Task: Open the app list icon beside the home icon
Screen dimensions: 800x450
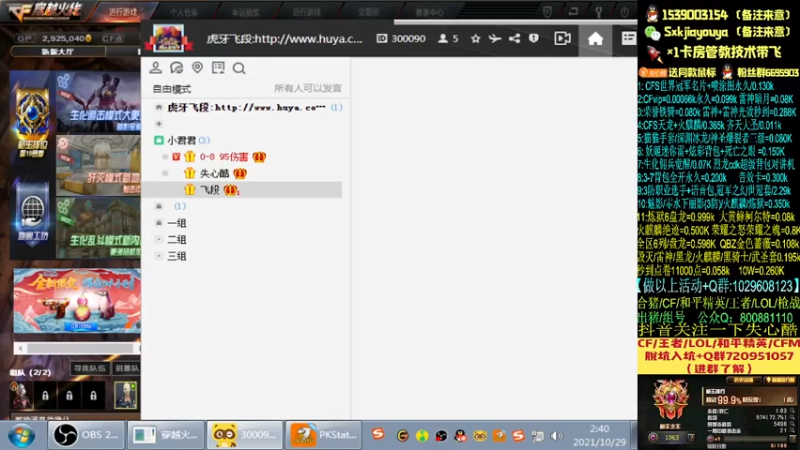Action: (x=629, y=38)
